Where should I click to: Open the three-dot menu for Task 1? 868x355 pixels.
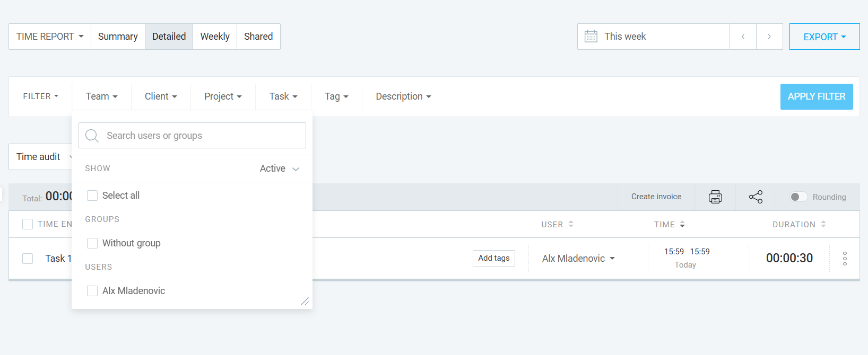point(845,259)
